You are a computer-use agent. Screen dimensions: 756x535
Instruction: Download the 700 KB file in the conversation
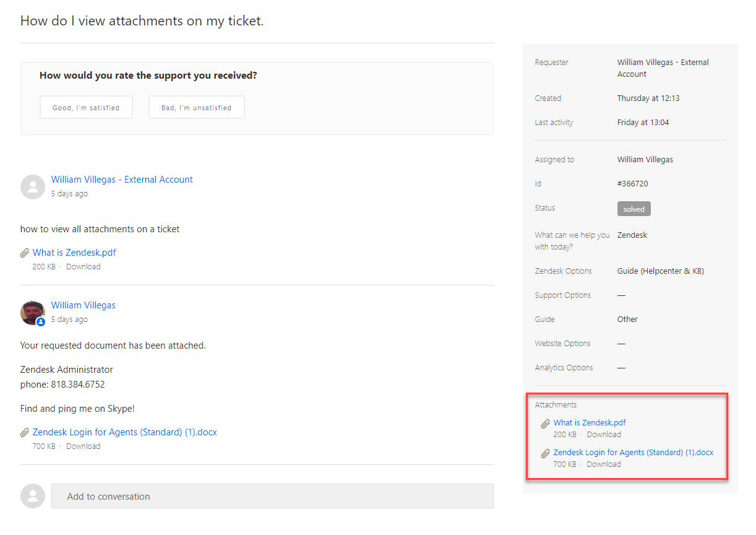[x=84, y=446]
